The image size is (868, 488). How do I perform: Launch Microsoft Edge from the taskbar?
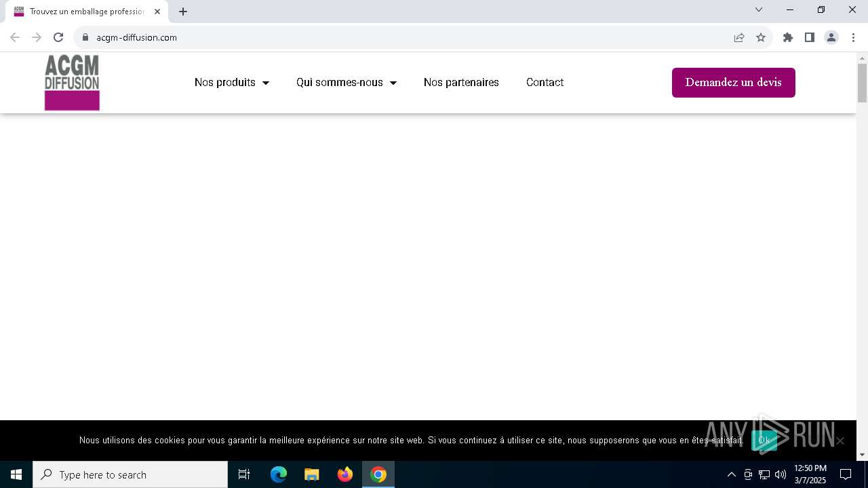[279, 474]
